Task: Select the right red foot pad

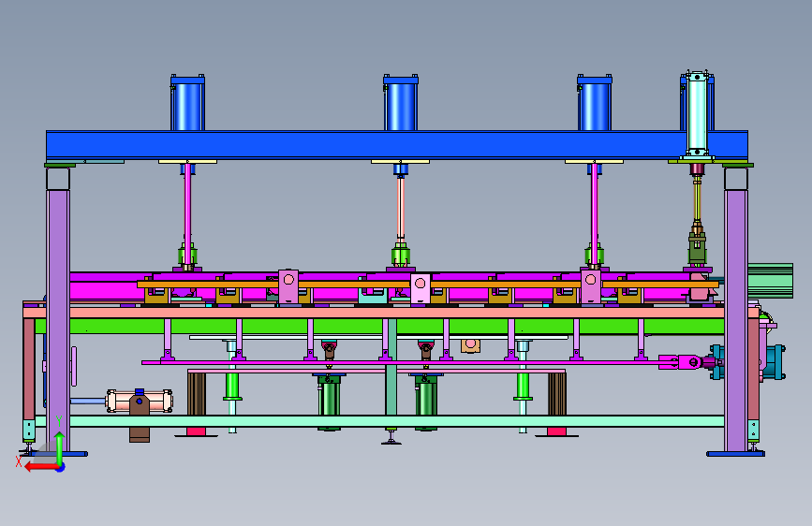Action: pos(556,431)
